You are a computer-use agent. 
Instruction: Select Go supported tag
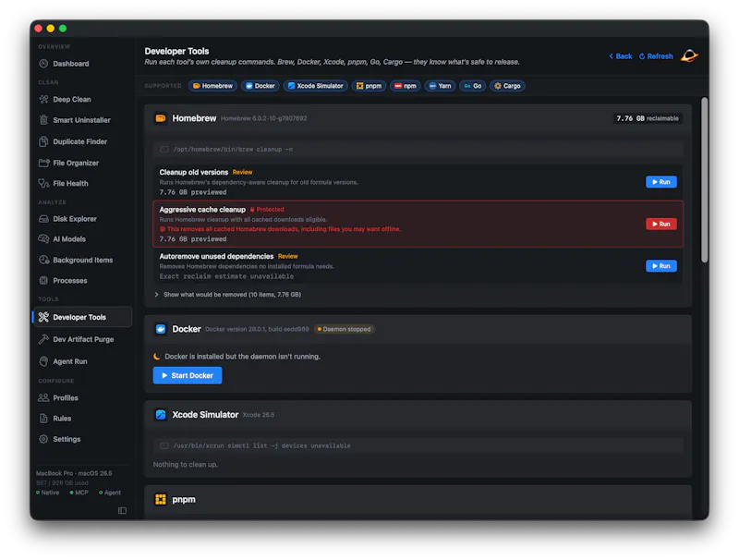pos(472,86)
